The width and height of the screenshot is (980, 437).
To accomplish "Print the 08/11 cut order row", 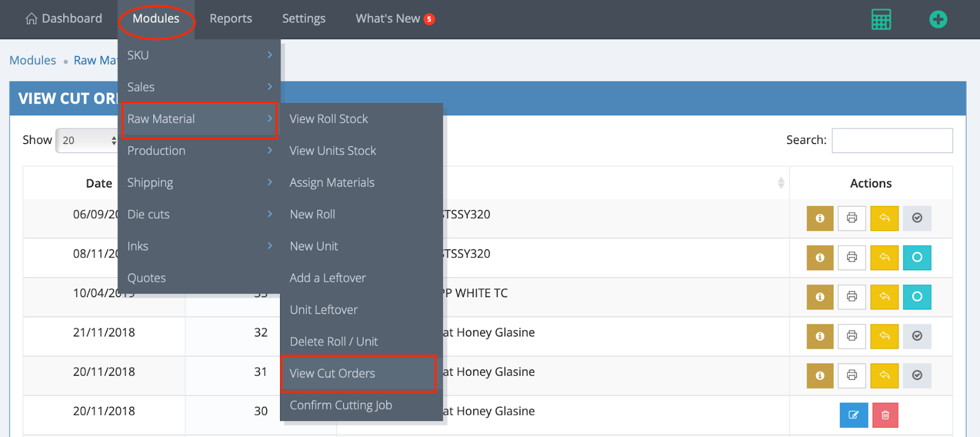I will (851, 257).
